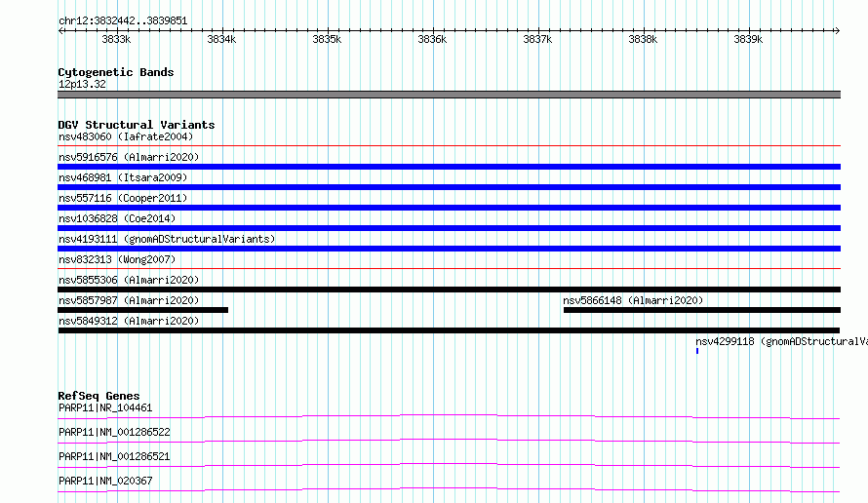Click the 3834k ruler tick label
Image resolution: width=868 pixels, height=503 pixels.
point(221,39)
